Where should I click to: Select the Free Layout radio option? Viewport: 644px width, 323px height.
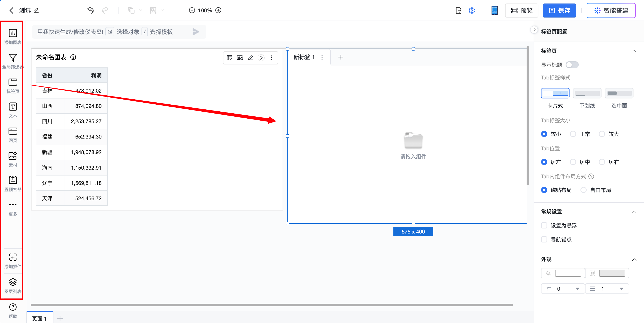click(x=584, y=190)
